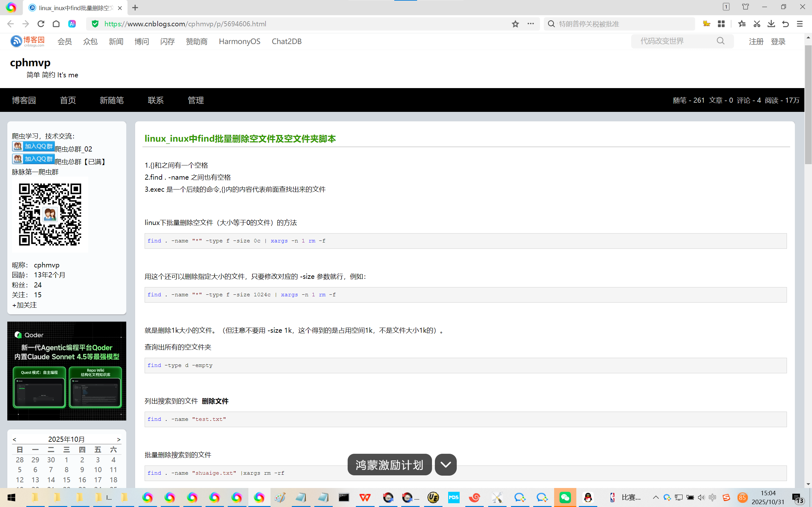This screenshot has width=812, height=507.
Task: Collapse the 鸿蒙激励计划 banner chevron
Action: pyautogui.click(x=445, y=465)
